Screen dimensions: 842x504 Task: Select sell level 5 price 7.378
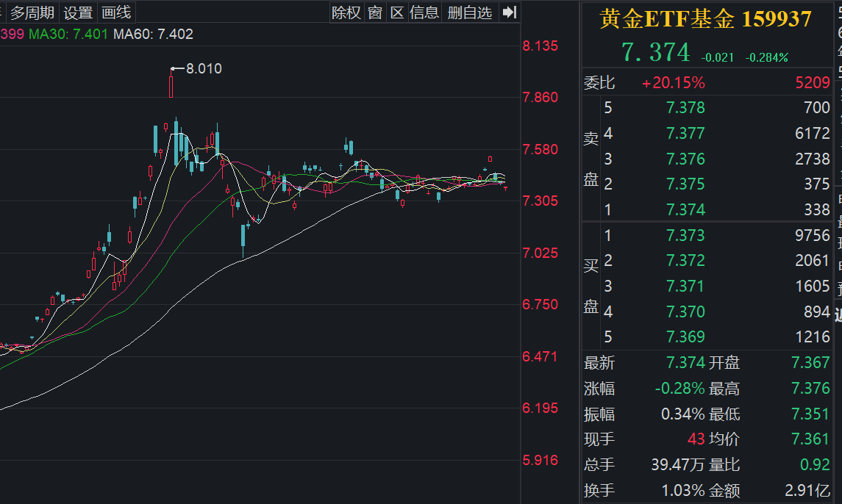click(685, 107)
